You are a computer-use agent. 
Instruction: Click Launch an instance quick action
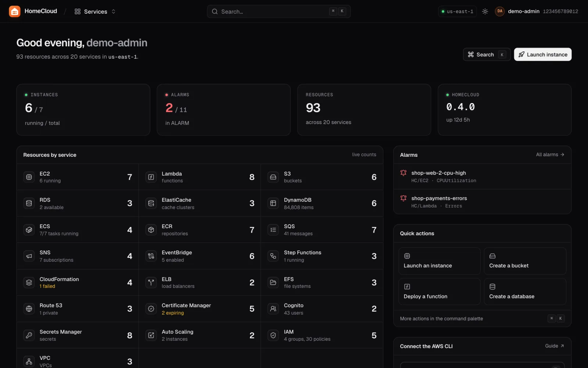click(440, 261)
